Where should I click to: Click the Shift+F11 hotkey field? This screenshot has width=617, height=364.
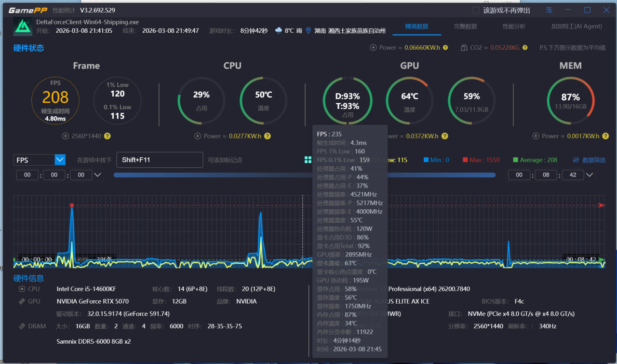[x=160, y=160]
